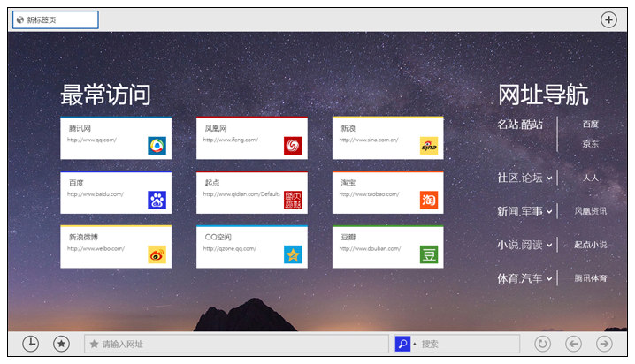The image size is (635, 364).
Task: Expand the 体育.汽车 category chevron
Action: (549, 278)
